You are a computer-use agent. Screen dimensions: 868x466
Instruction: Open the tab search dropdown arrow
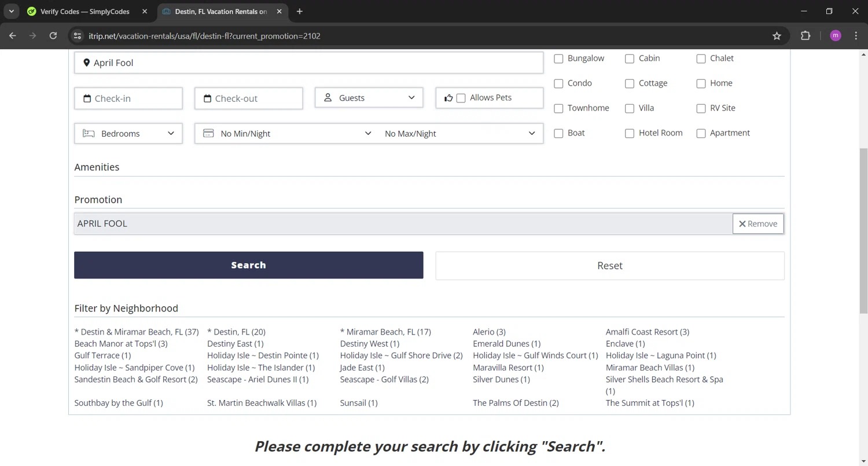(x=11, y=12)
